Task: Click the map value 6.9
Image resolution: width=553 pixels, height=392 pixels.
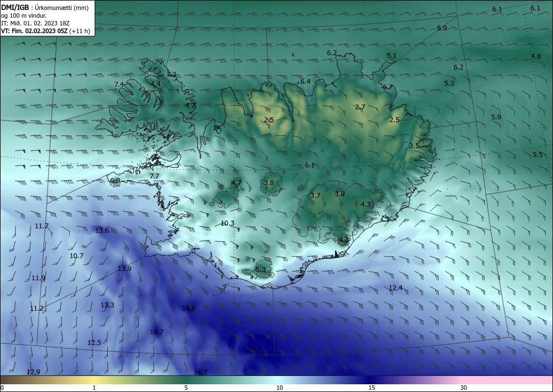Action: coord(116,181)
